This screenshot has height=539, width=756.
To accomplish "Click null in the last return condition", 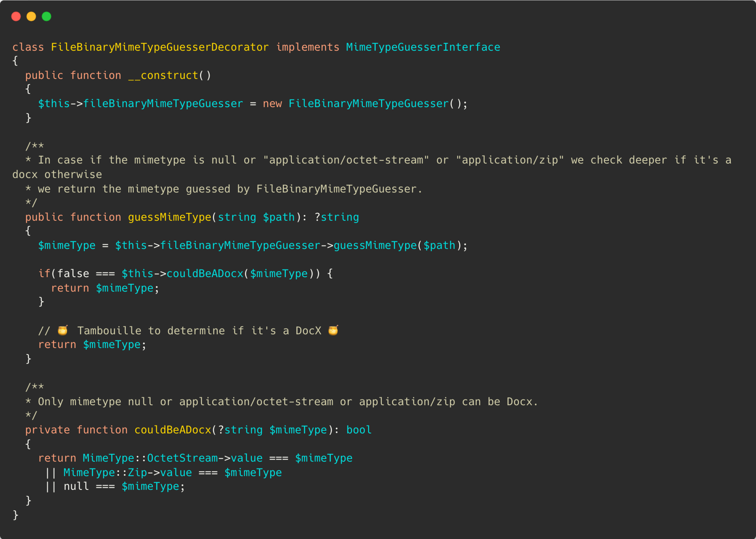I will [x=76, y=487].
